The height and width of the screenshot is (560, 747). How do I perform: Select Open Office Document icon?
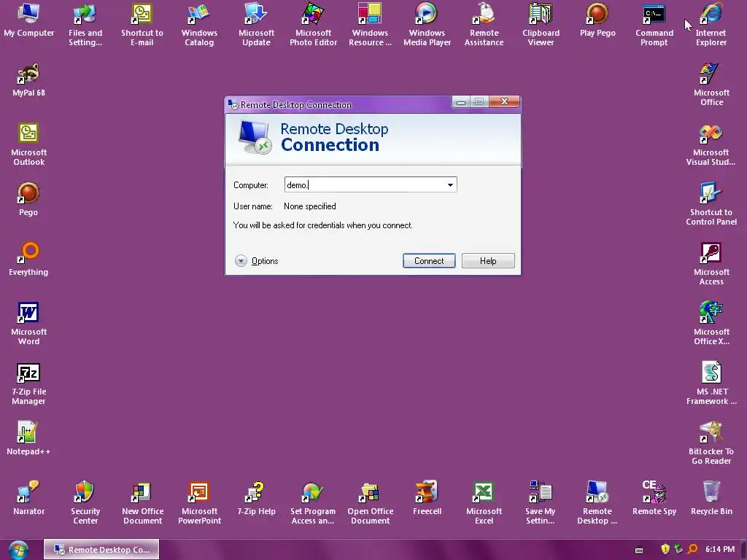[x=370, y=503]
